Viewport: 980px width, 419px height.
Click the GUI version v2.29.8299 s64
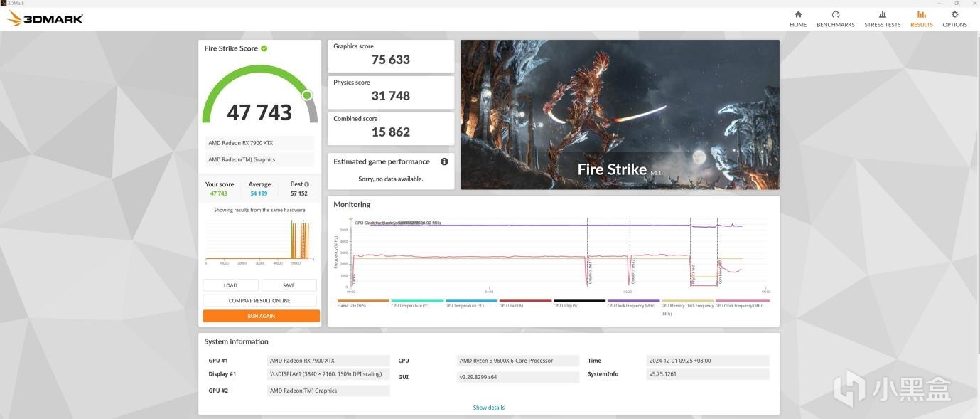(x=517, y=377)
